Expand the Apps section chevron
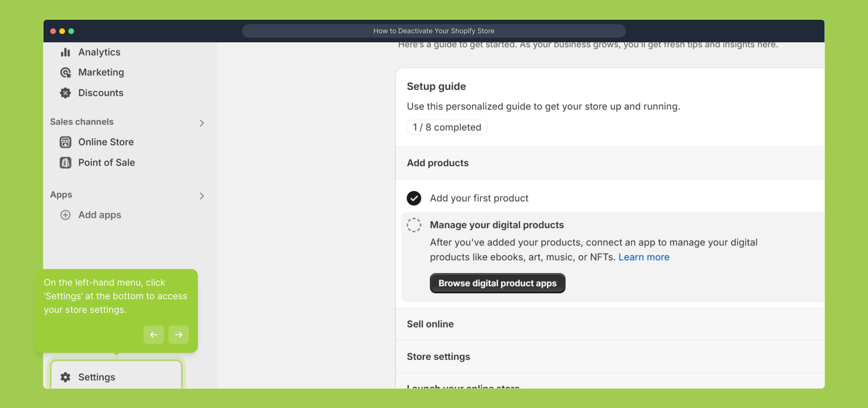868x408 pixels. point(202,196)
